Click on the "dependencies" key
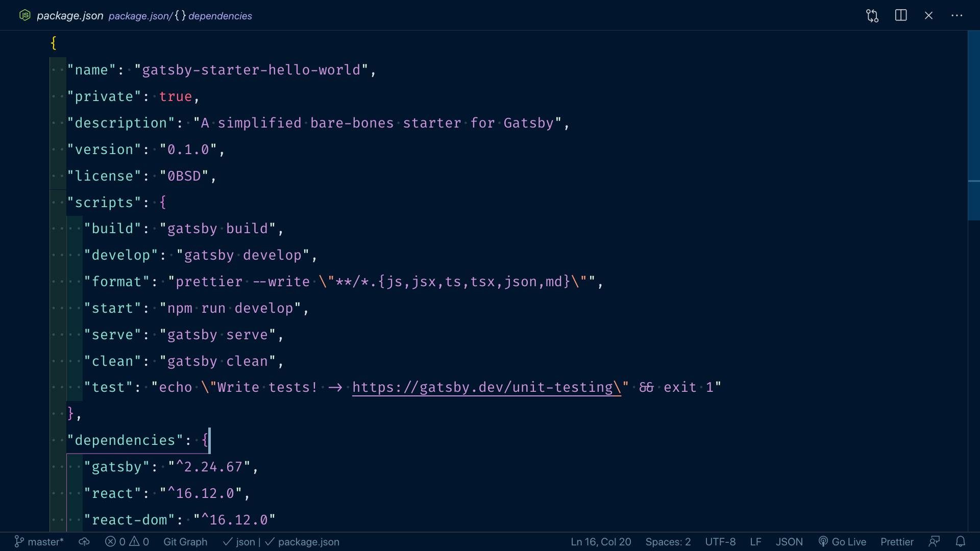The height and width of the screenshot is (551, 980). [x=125, y=440]
